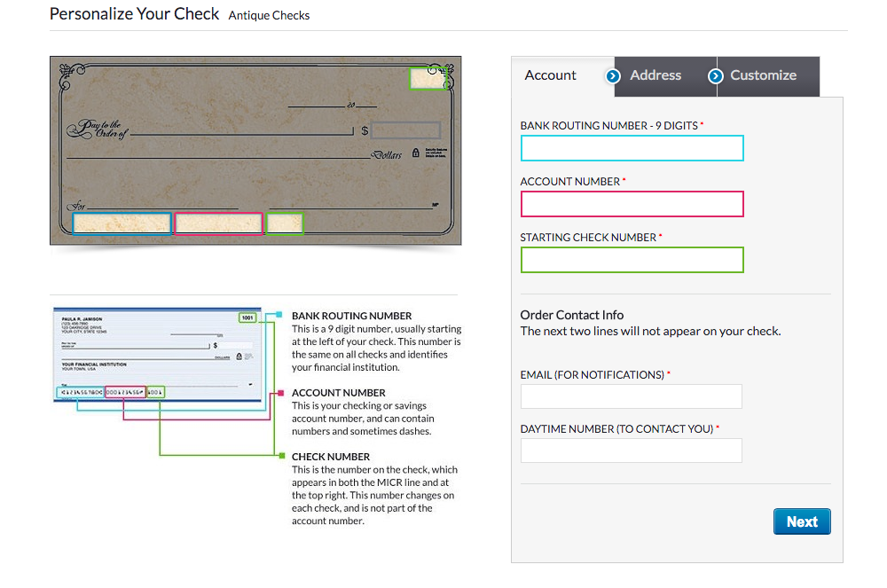
Task: Go to the Customize tab
Action: tap(763, 76)
